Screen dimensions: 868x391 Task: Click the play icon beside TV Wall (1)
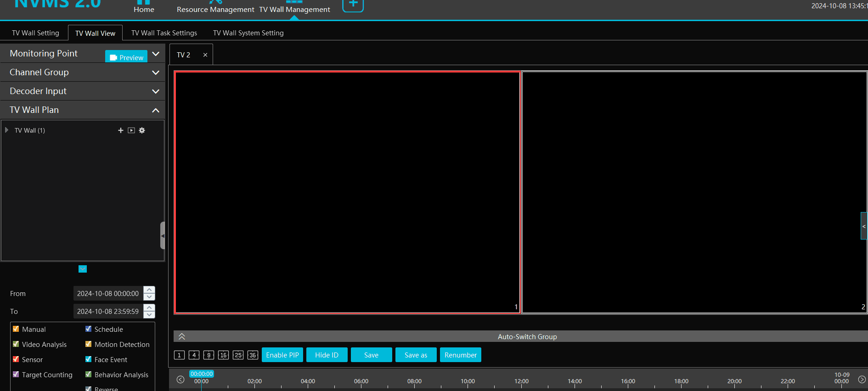pos(131,130)
